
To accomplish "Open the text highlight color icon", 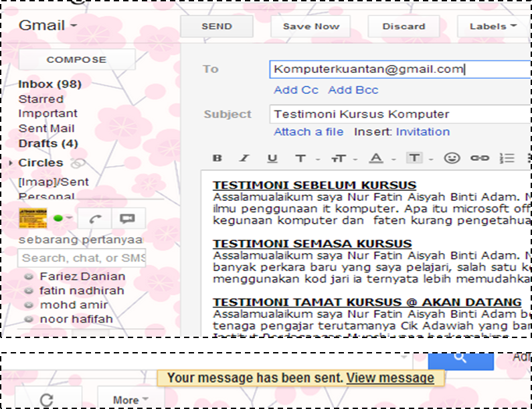I will point(414,158).
